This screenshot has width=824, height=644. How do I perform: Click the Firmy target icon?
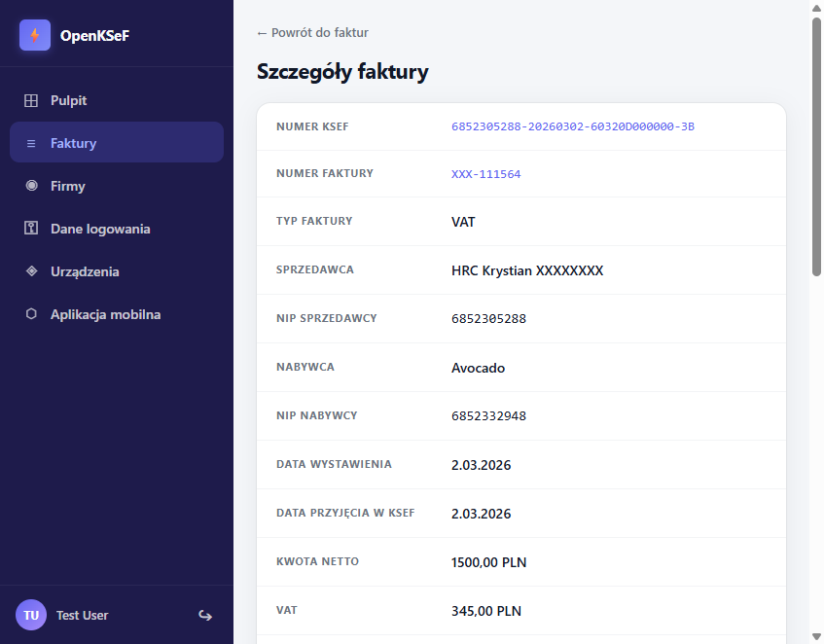point(30,185)
